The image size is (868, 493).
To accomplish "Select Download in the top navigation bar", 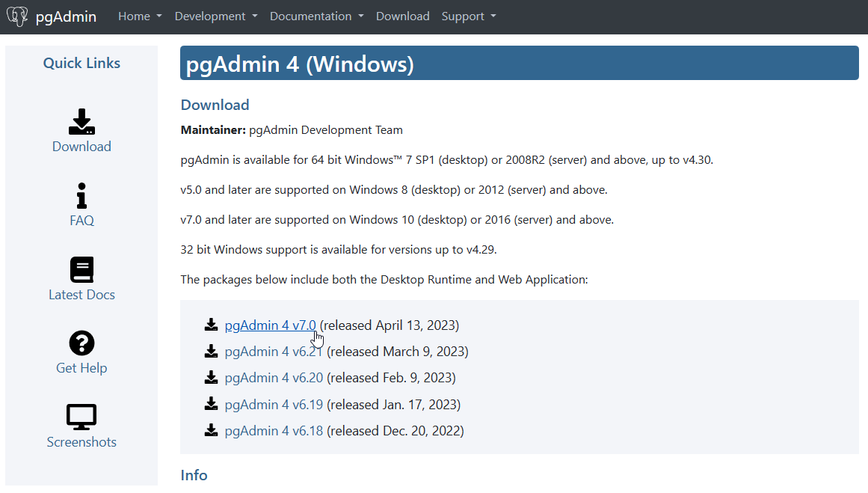I will pos(402,16).
